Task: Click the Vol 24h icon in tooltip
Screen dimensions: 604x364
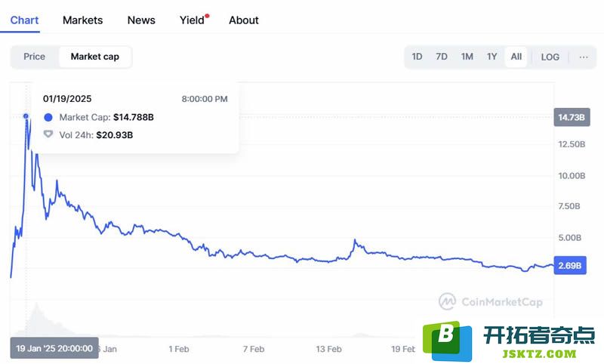Action: [x=48, y=134]
